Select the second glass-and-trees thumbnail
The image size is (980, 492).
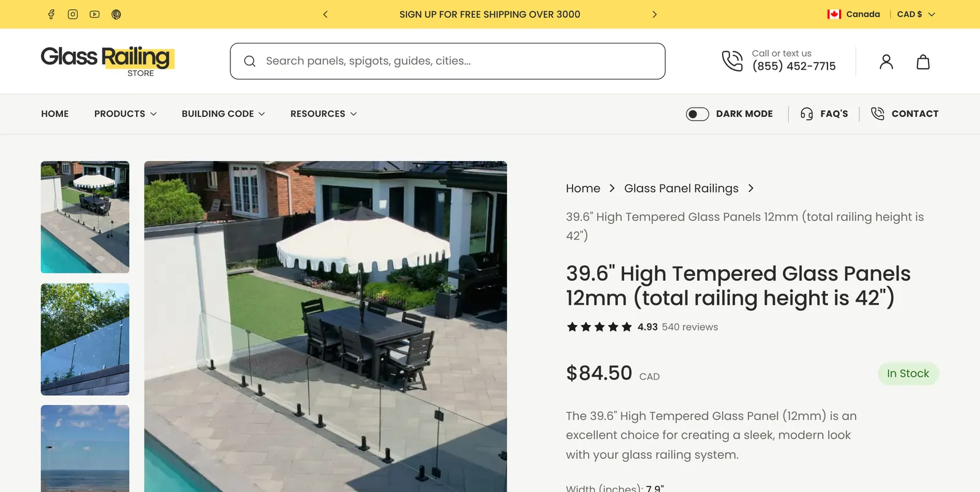(x=85, y=339)
